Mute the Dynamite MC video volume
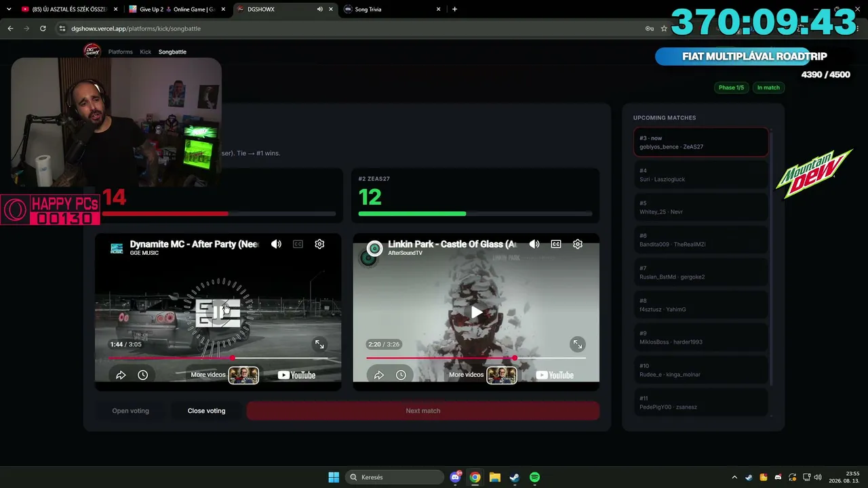The width and height of the screenshot is (868, 488). coord(276,244)
